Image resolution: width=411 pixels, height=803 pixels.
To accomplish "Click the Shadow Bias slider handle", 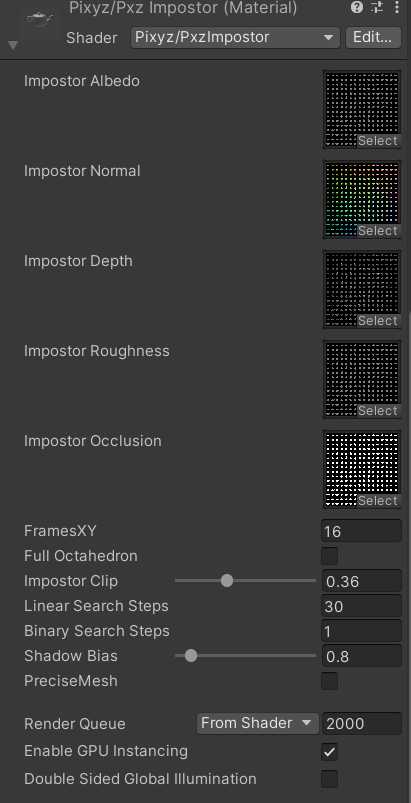I will click(x=190, y=656).
